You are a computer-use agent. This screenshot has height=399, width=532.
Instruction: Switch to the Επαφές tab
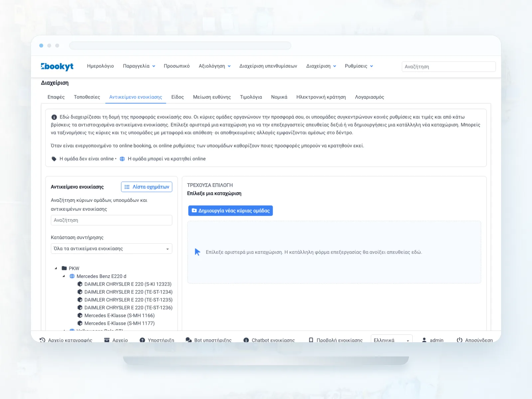coord(56,97)
